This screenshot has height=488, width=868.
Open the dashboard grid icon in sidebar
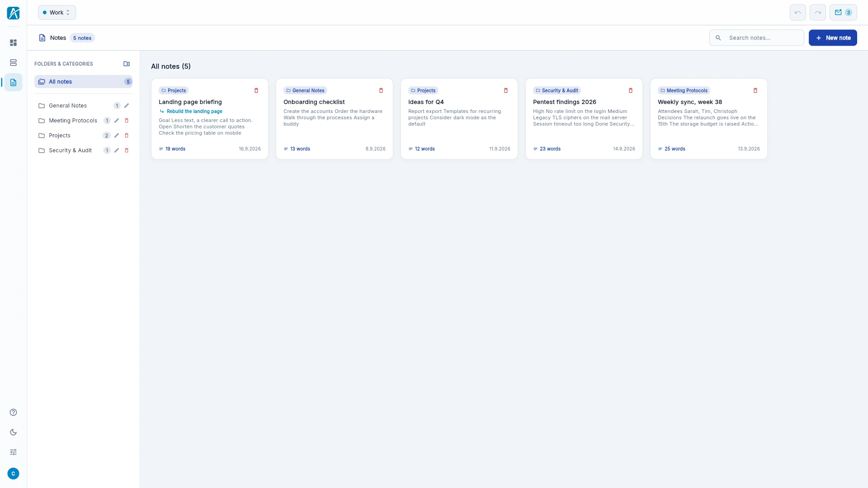click(13, 42)
